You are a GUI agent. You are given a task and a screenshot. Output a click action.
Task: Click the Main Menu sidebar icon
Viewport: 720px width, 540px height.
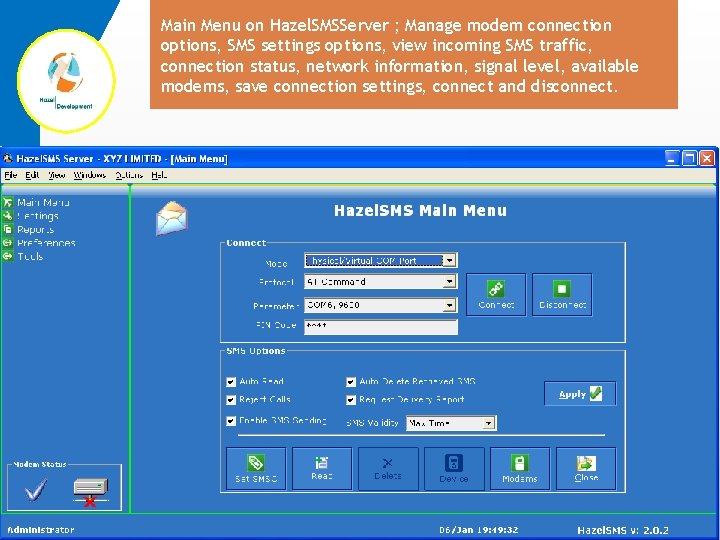coord(8,202)
